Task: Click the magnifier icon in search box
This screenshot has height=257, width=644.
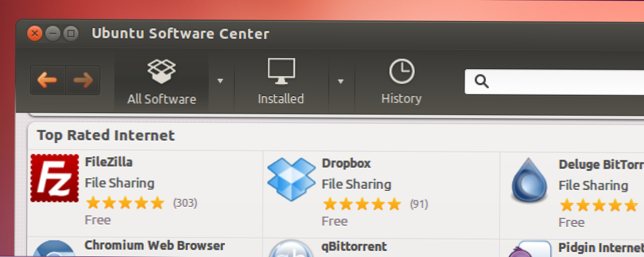Action: [481, 82]
